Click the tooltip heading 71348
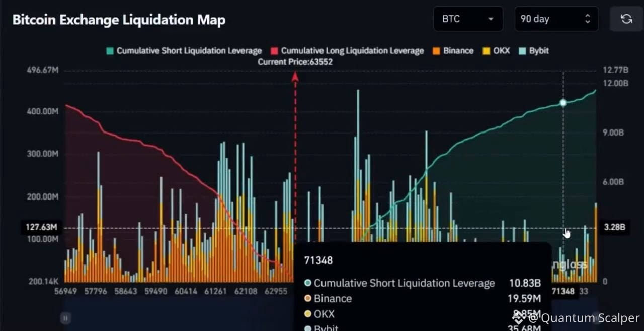This screenshot has width=644, height=331. pos(318,260)
